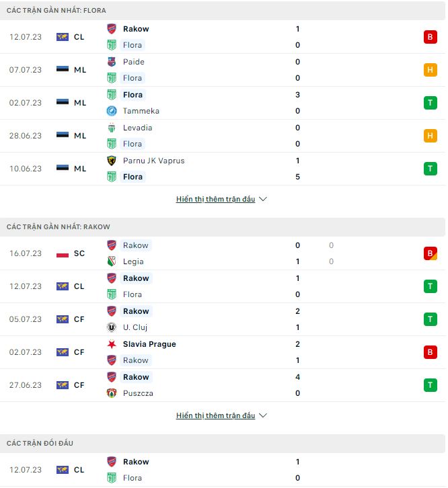Click the Slavia Prague crest icon
Image resolution: width=448 pixels, height=488 pixels.
(x=112, y=344)
